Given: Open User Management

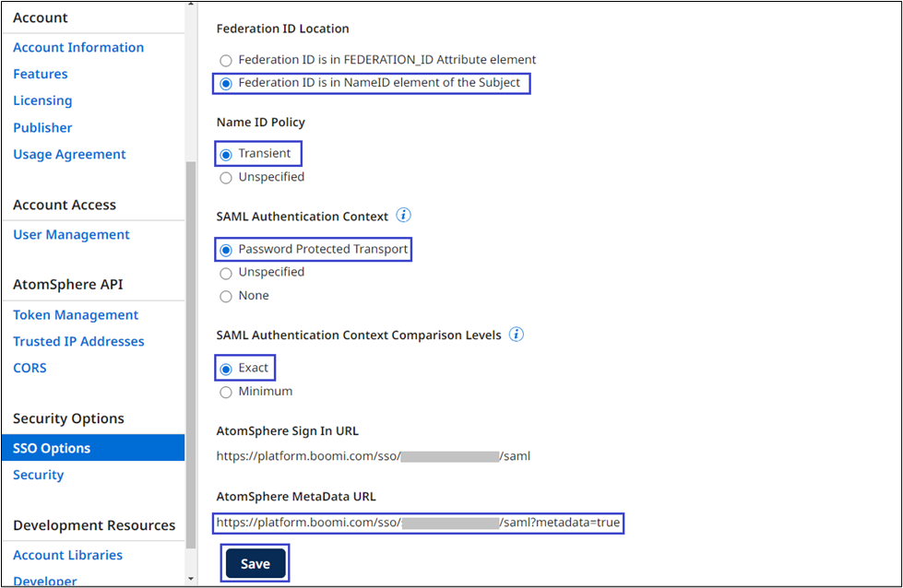Looking at the screenshot, I should [71, 235].
